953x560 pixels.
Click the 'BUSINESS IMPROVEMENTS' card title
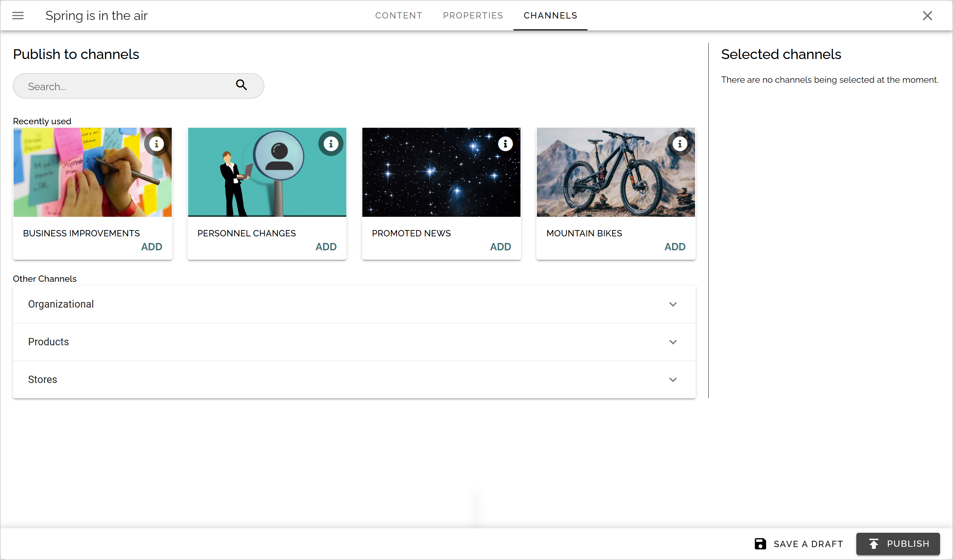pos(81,233)
